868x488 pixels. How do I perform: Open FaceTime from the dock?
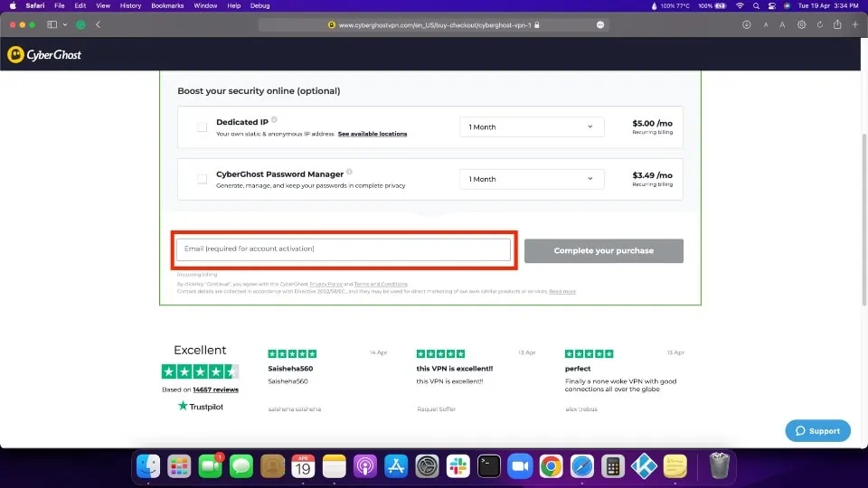(211, 466)
